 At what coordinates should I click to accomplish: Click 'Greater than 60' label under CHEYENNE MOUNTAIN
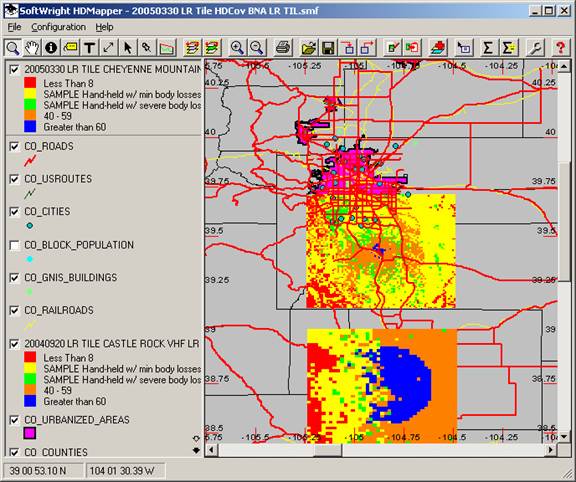(75, 127)
